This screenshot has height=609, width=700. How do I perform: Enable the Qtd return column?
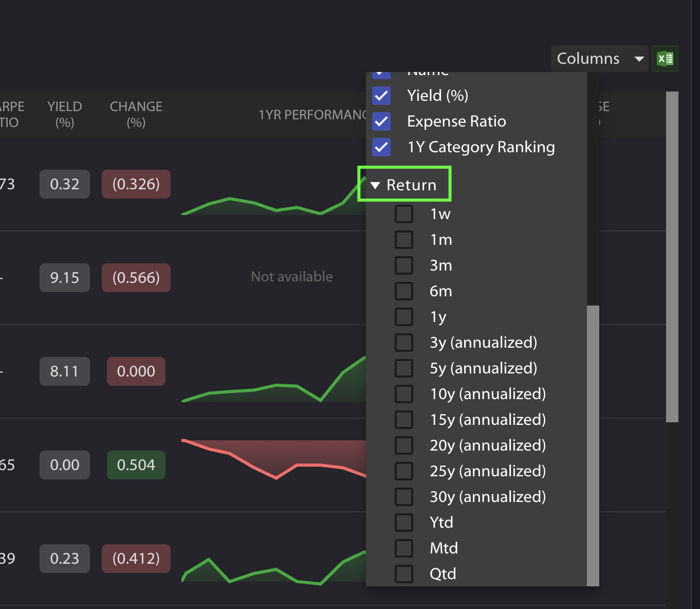tap(404, 574)
